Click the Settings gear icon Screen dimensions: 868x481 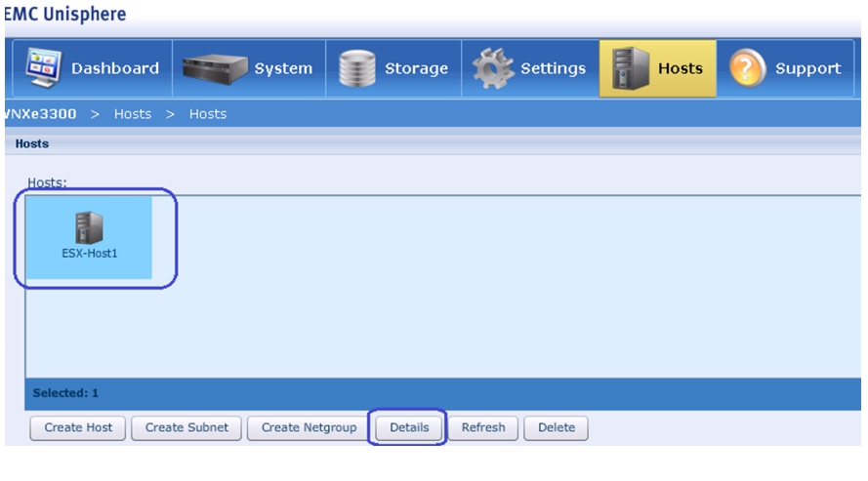pyautogui.click(x=493, y=68)
